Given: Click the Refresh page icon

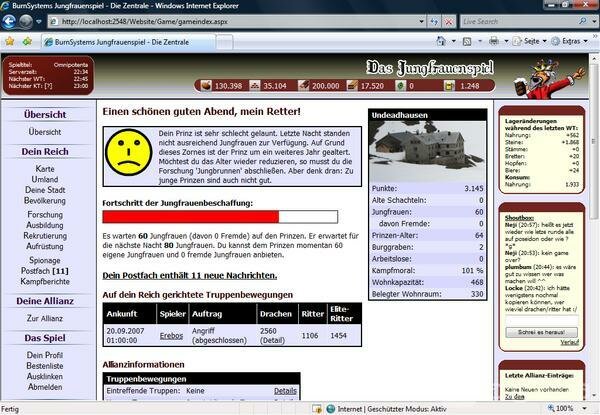Looking at the screenshot, I should pyautogui.click(x=434, y=22).
